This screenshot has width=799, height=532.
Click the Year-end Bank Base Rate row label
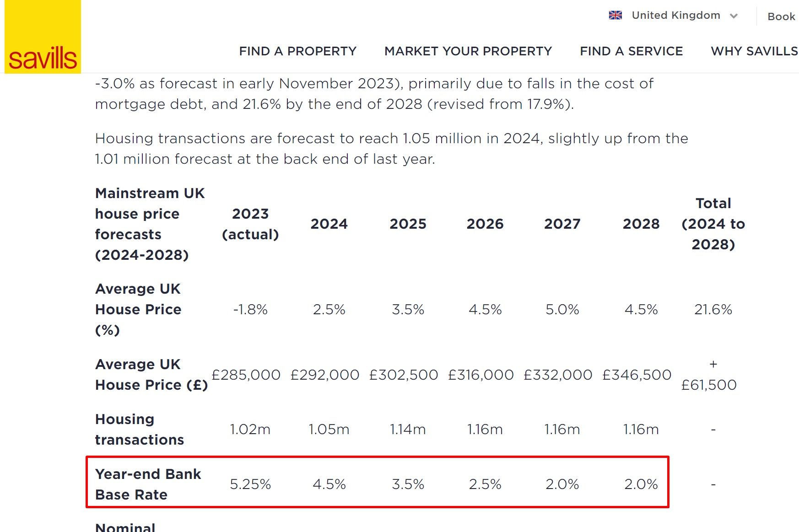pos(148,484)
